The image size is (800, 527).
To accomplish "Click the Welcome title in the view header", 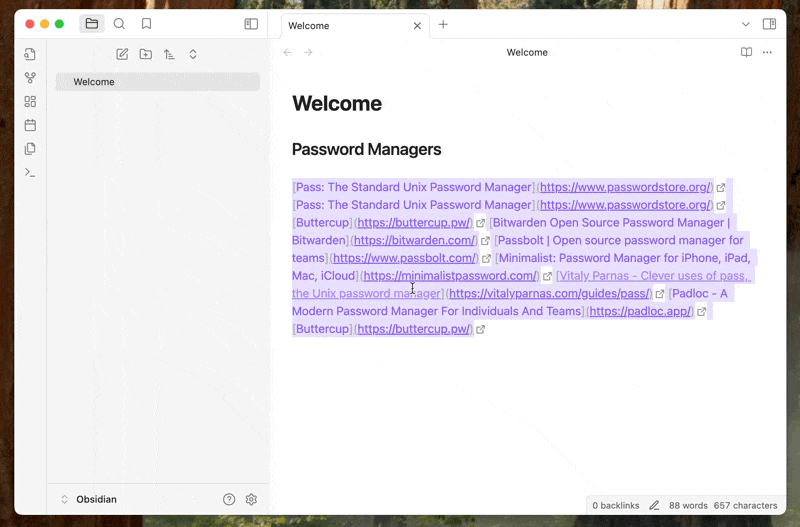I will point(527,52).
